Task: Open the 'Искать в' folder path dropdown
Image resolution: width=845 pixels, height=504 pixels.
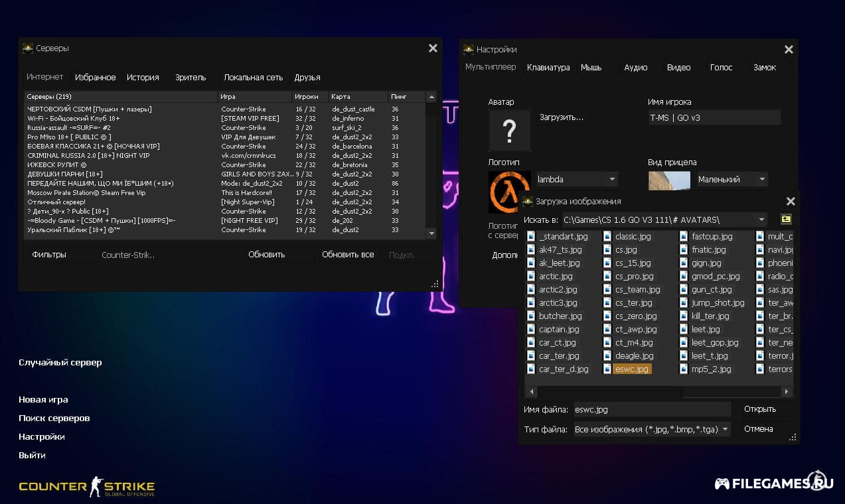Action: click(x=761, y=220)
